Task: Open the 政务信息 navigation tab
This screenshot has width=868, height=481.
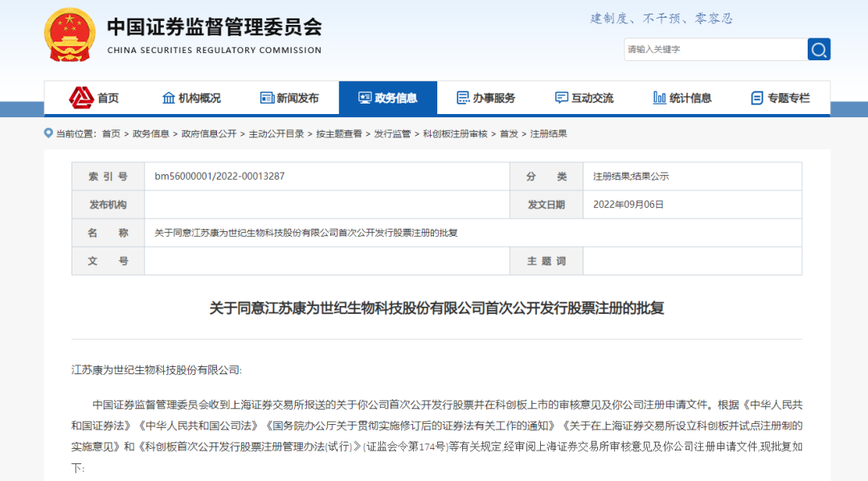Action: click(388, 98)
